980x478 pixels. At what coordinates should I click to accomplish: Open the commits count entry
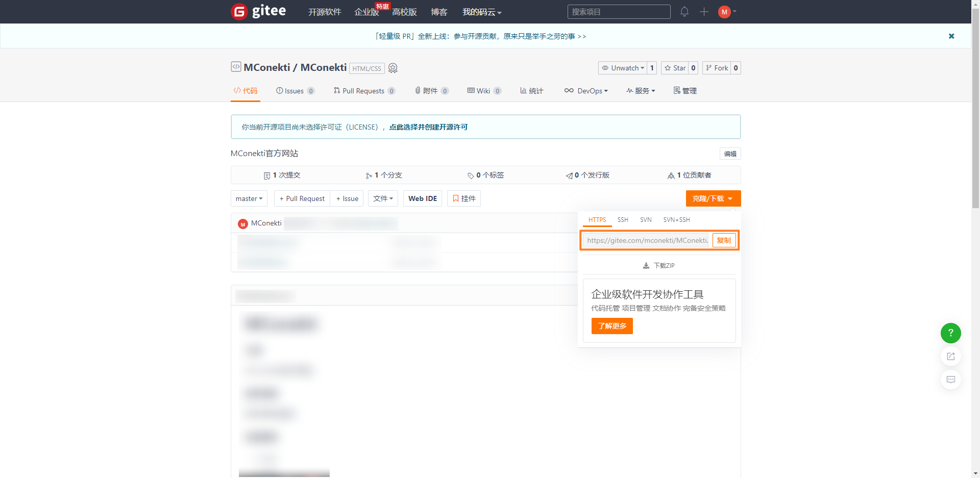[282, 175]
